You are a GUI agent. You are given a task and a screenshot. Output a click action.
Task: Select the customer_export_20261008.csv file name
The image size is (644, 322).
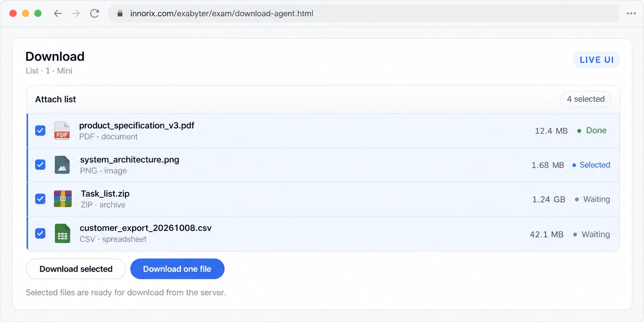click(146, 228)
